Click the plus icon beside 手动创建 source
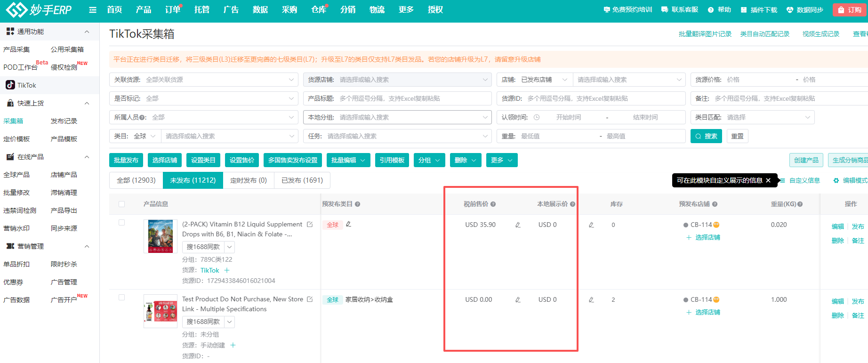This screenshot has height=363, width=868. point(233,345)
